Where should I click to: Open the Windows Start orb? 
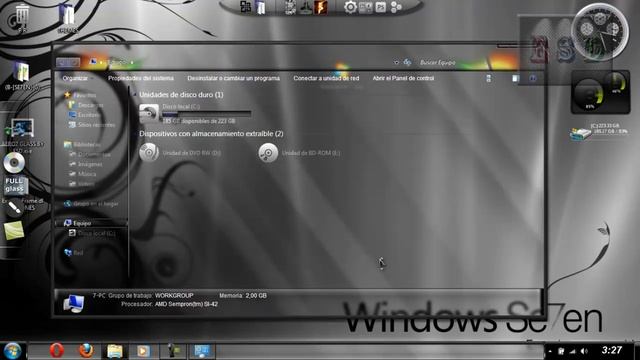(13, 351)
